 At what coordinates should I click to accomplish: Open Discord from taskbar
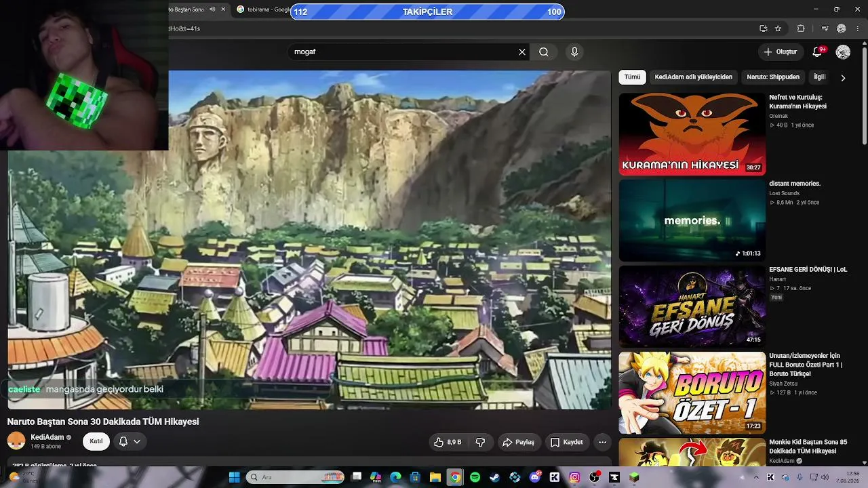coord(535,477)
